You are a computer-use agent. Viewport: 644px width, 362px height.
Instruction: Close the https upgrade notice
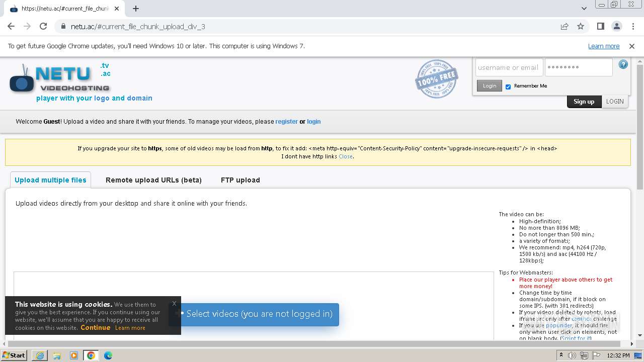coord(346,156)
